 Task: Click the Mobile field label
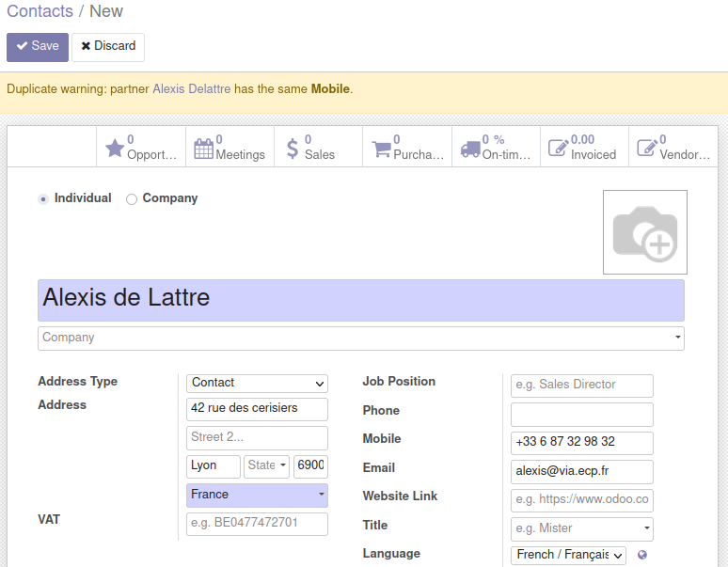coord(382,439)
